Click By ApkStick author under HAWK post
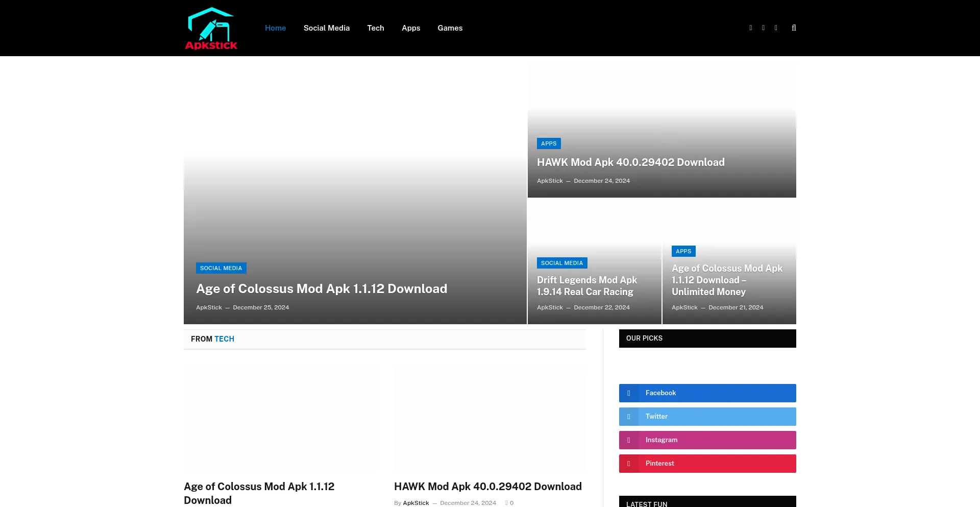The image size is (980, 507). [415, 503]
